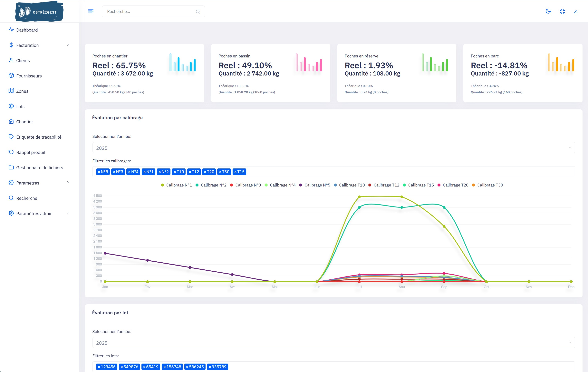Toggle dark mode with moon icon
The image size is (588, 372).
(548, 11)
